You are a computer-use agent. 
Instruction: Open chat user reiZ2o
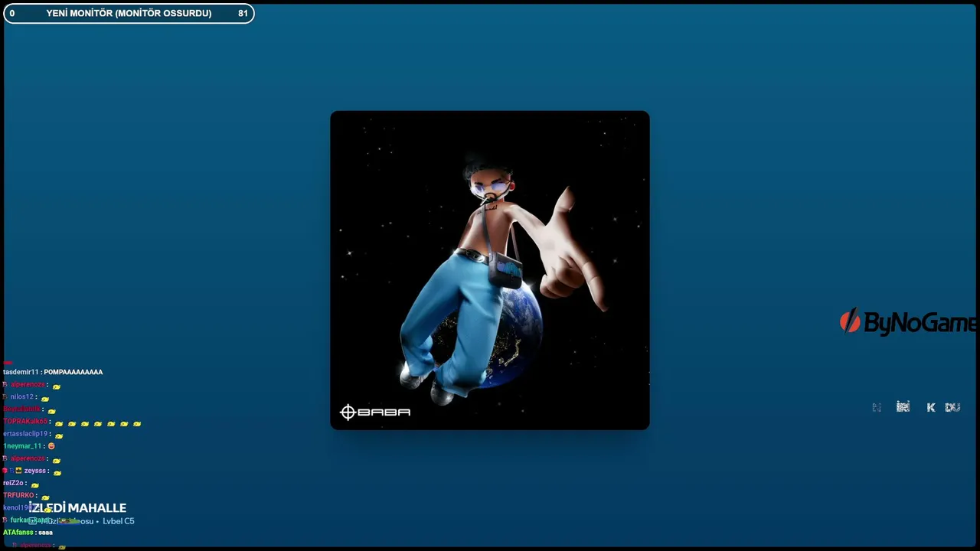point(14,483)
